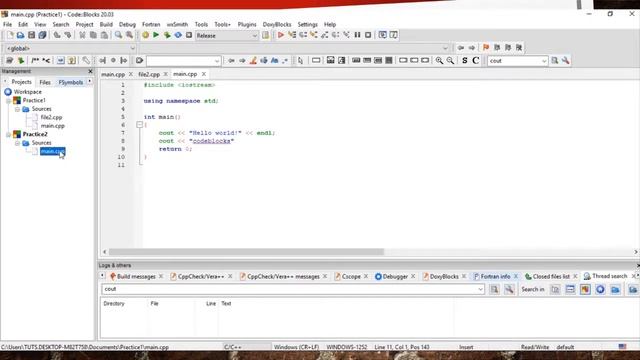Save the current file via toolbar icon
This screenshot has width=640, height=360.
point(31,35)
